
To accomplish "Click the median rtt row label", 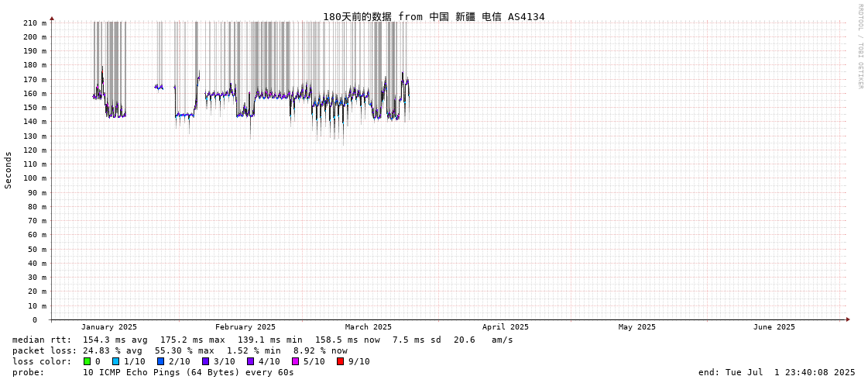I will click(42, 340).
